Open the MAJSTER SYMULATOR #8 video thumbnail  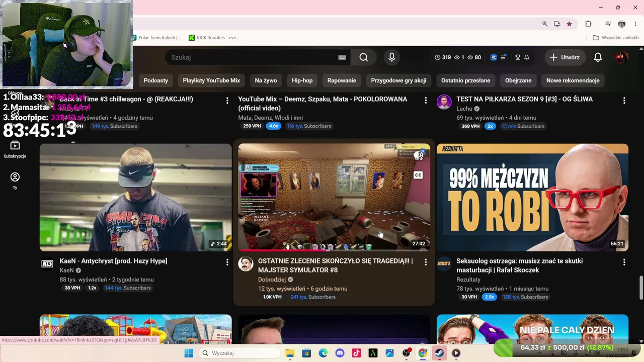pos(334,197)
